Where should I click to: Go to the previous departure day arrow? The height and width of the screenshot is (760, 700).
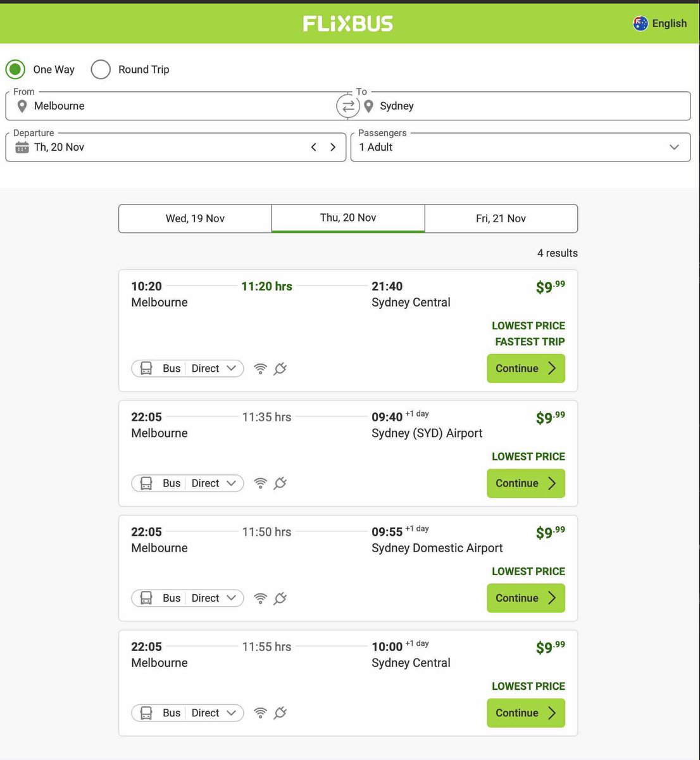point(314,147)
